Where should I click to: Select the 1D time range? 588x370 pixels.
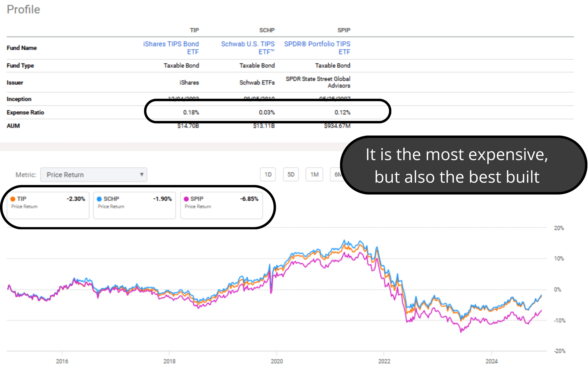(268, 174)
